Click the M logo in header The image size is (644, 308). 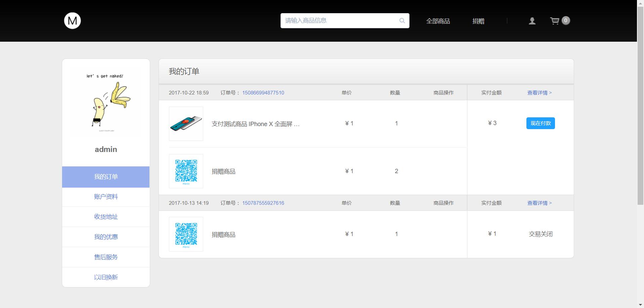[x=72, y=21]
